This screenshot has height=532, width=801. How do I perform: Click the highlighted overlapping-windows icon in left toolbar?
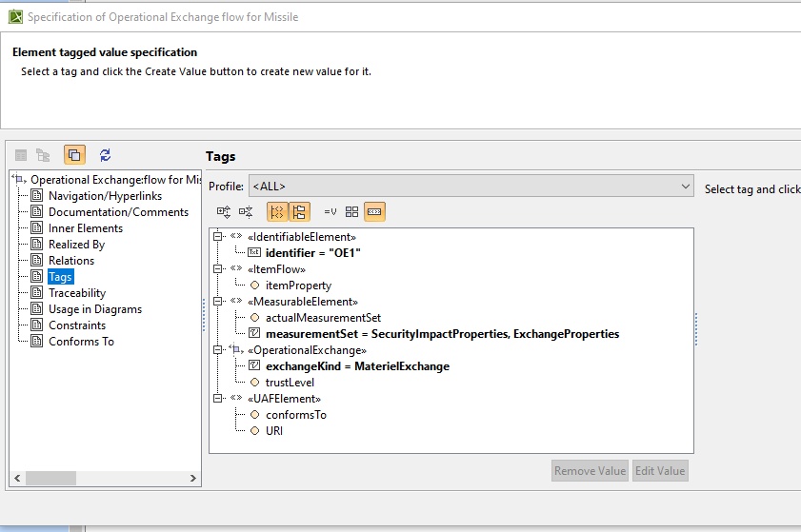[74, 155]
